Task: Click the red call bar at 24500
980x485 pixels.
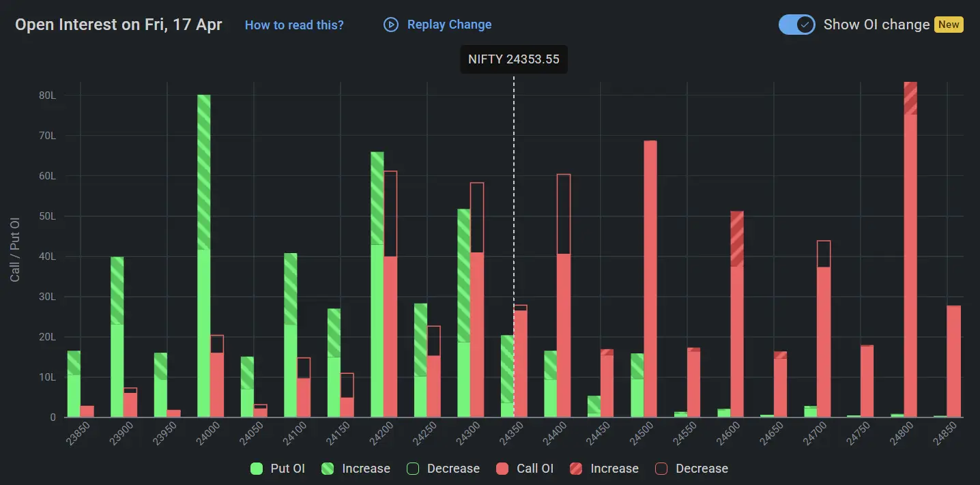Action: coord(650,286)
